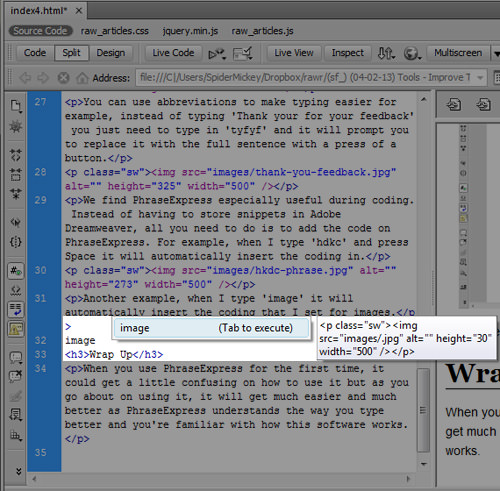Toggle Word Wrap in the coding toolbar
Screen dimensions: 500x491
[x=16, y=309]
